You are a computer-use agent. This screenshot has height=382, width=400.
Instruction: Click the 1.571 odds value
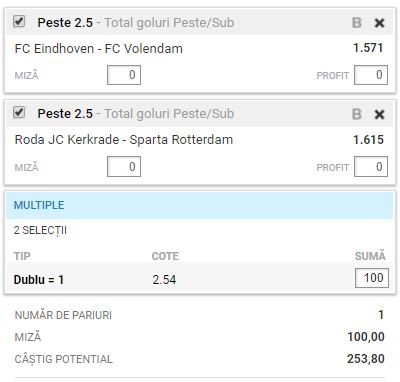tap(368, 48)
